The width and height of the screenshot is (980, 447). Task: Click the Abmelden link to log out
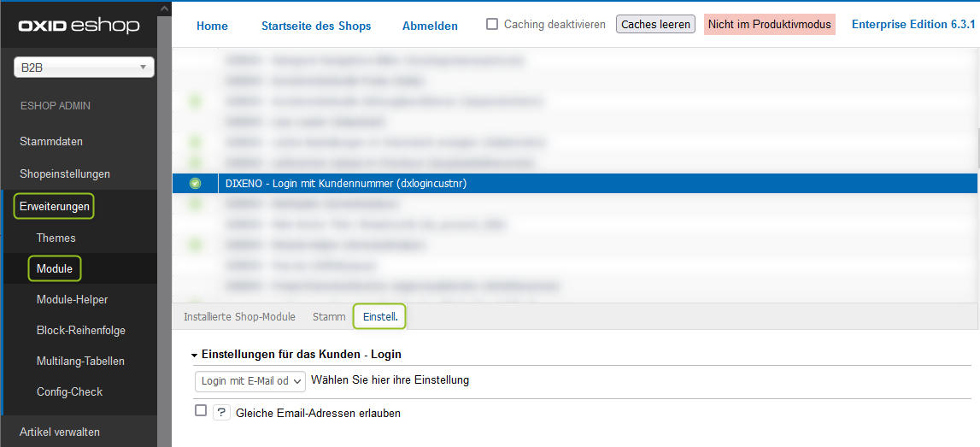(430, 26)
